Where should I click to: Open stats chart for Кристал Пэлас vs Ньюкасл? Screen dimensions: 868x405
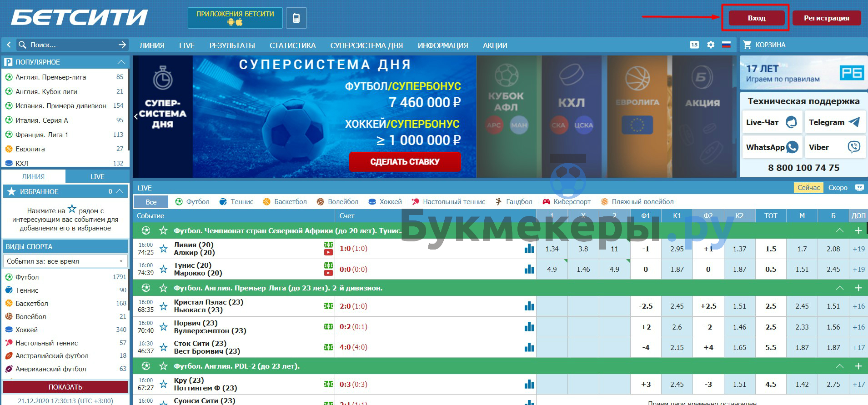coord(529,306)
